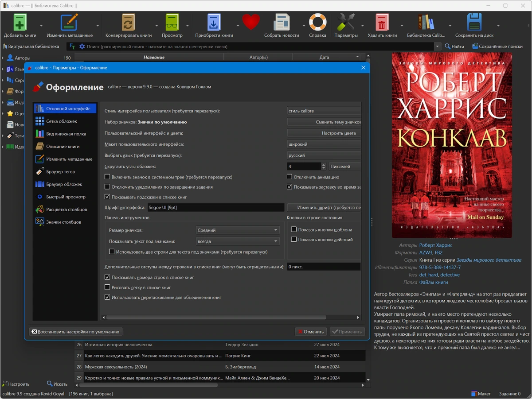Open the Размер значков Средний dropdown
This screenshot has width=532, height=399.
[238, 230]
